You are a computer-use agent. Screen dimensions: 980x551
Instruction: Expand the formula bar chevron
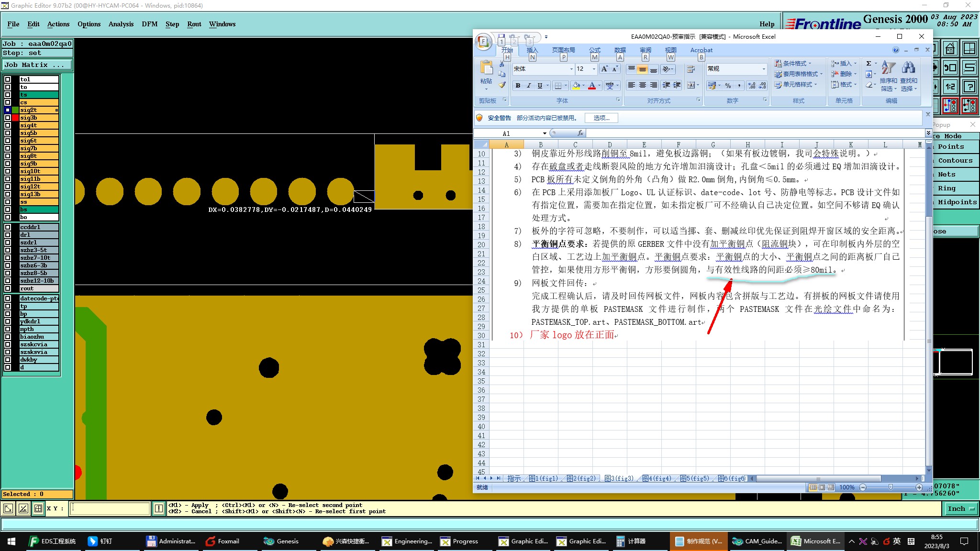(x=928, y=133)
